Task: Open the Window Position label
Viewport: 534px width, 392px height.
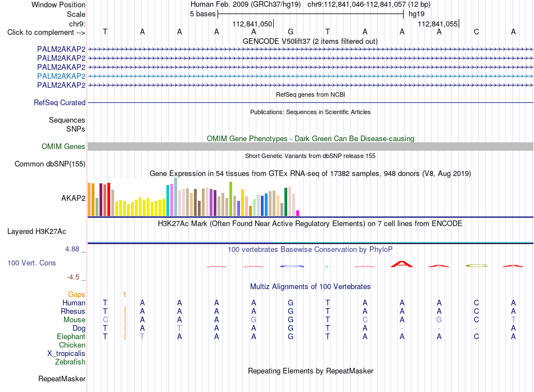Action: point(58,4)
